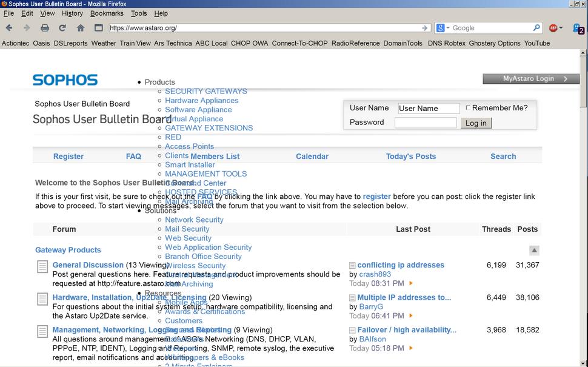Open SECURITY GATEWAYS in the Products list
This screenshot has width=588, height=367.
coord(206,91)
